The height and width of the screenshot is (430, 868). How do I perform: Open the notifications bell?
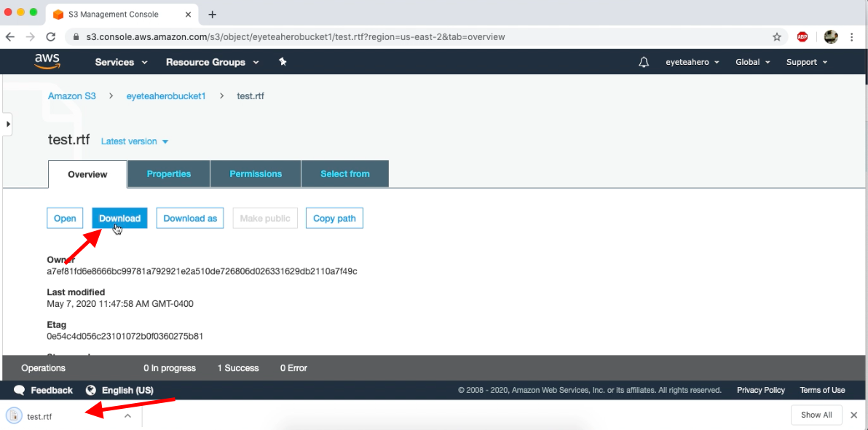pyautogui.click(x=644, y=62)
